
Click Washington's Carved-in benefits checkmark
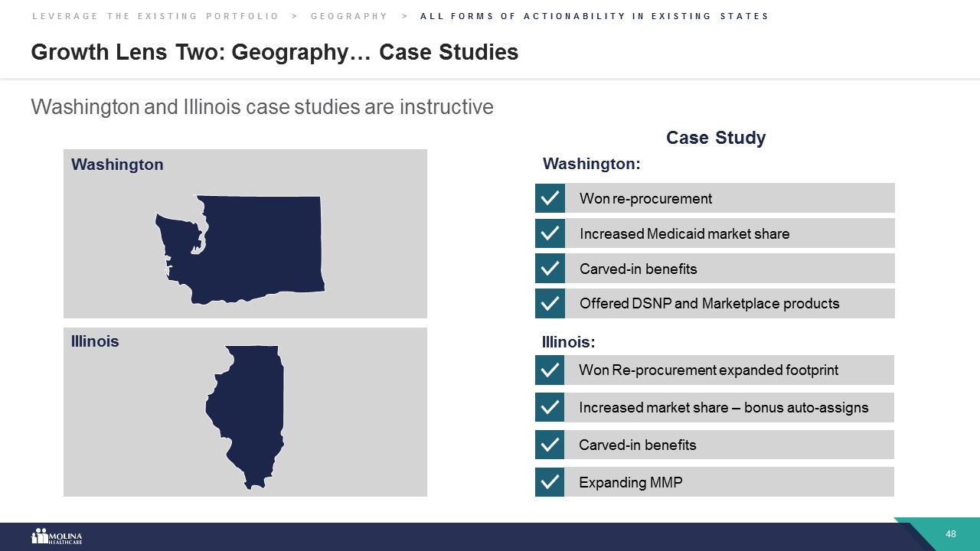click(x=550, y=269)
